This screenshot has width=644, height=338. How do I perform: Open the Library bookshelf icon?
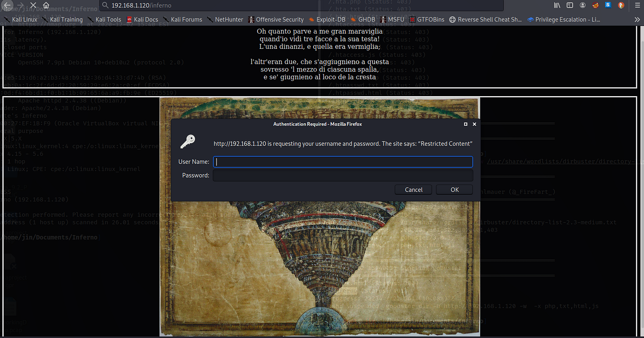[557, 5]
